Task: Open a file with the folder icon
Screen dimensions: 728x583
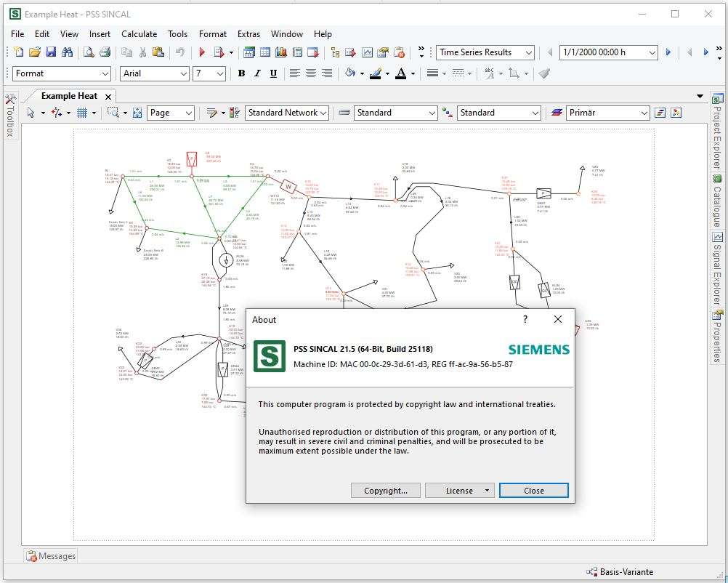Action: (x=35, y=52)
